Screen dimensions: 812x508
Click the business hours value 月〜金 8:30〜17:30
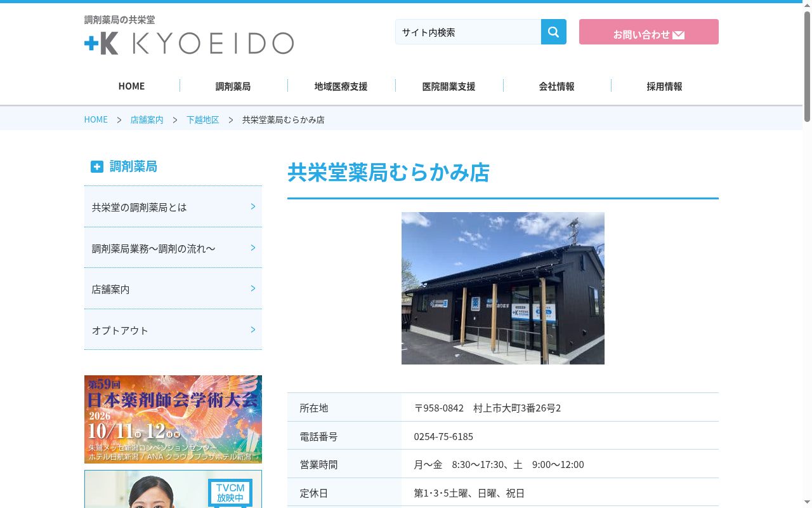(459, 464)
